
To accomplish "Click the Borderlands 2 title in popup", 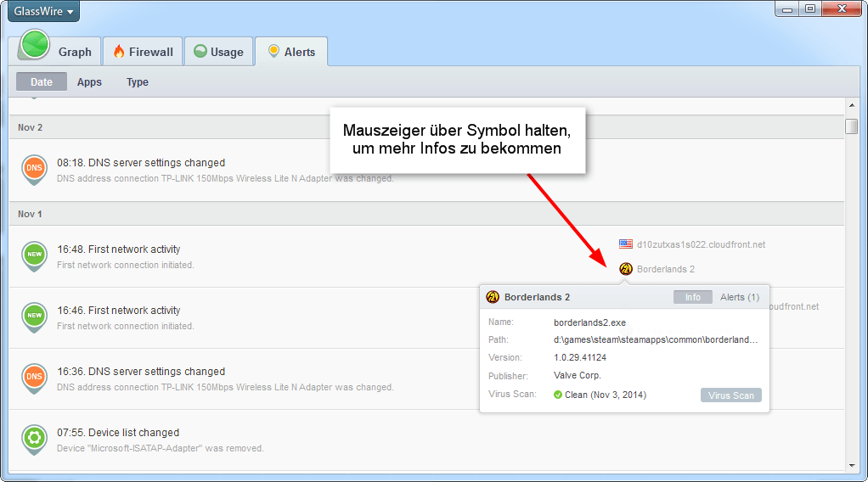I will click(x=537, y=297).
